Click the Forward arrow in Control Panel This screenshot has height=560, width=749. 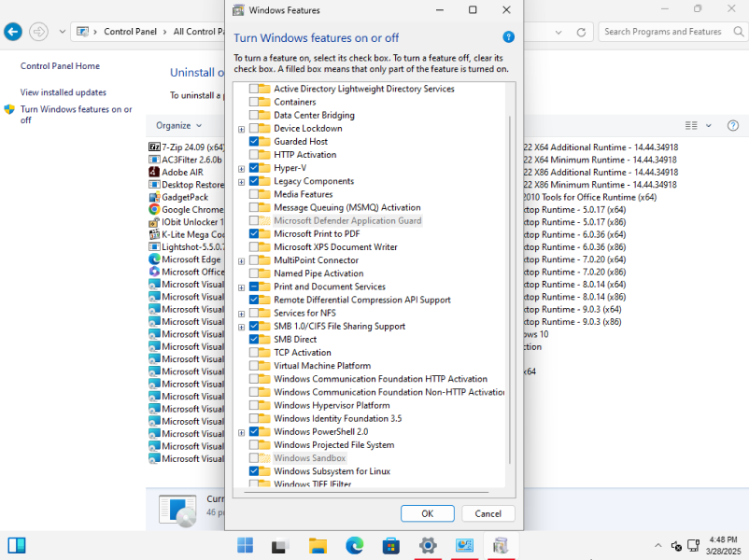[x=38, y=32]
